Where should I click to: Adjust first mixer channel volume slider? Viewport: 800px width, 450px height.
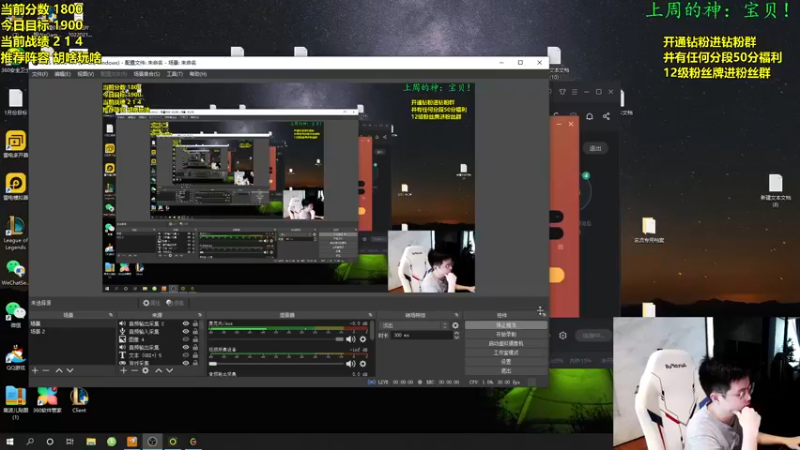click(x=276, y=339)
